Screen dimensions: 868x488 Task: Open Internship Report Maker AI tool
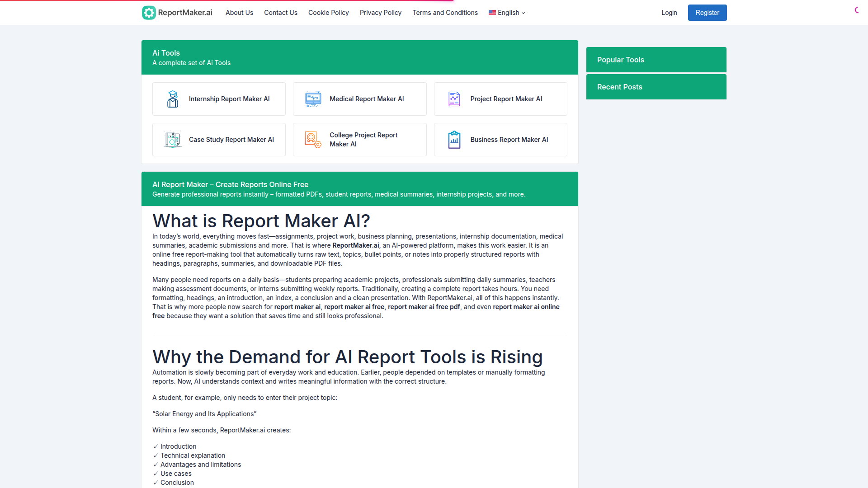point(219,99)
